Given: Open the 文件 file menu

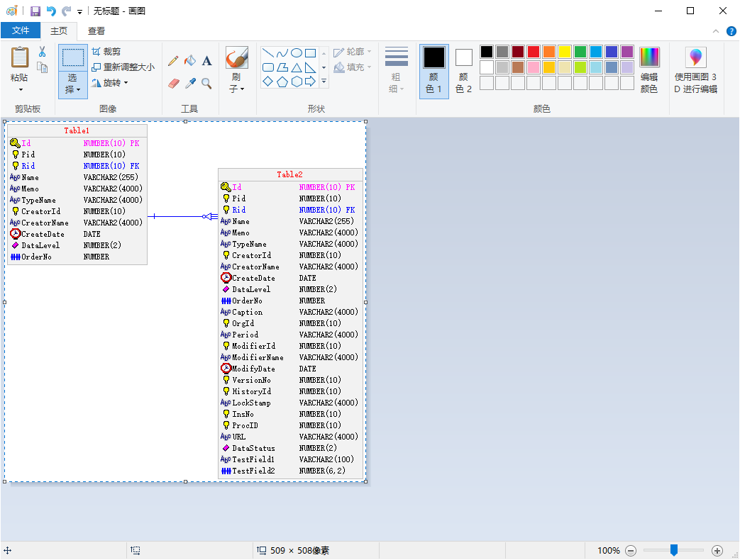Looking at the screenshot, I should coord(21,30).
